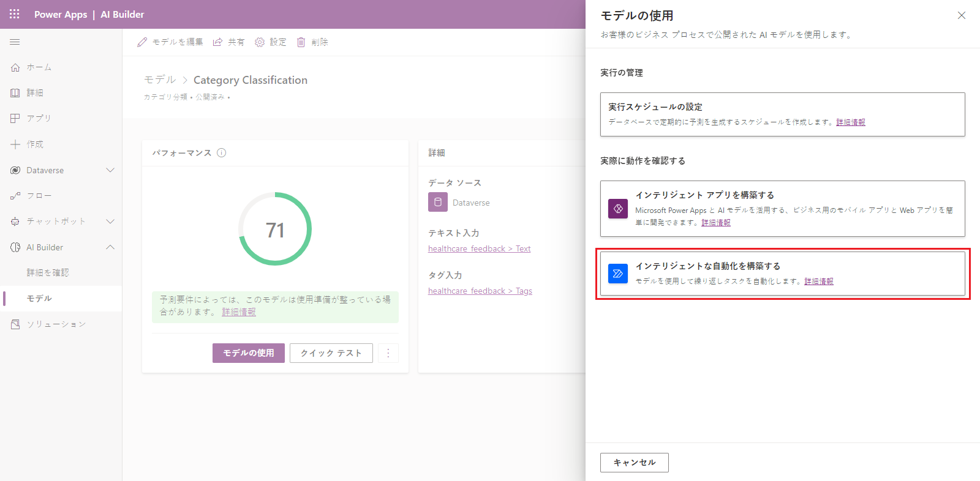980x481 pixels.
Task: Click the Category Classification title
Action: (x=251, y=80)
